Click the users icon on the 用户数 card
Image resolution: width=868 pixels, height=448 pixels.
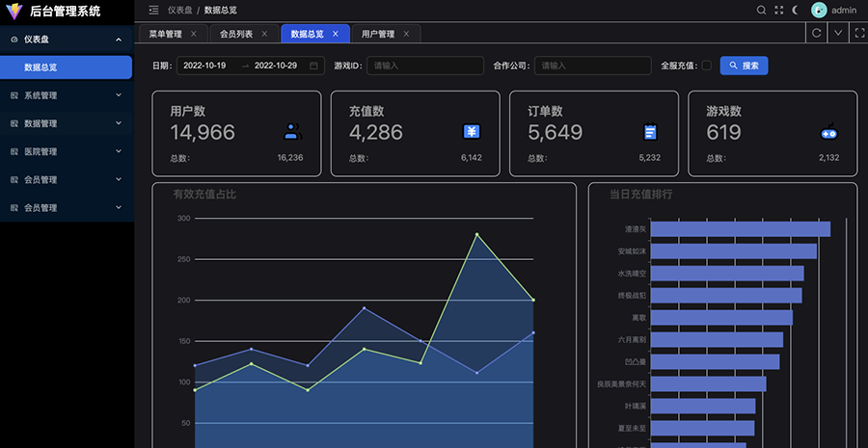tap(293, 132)
